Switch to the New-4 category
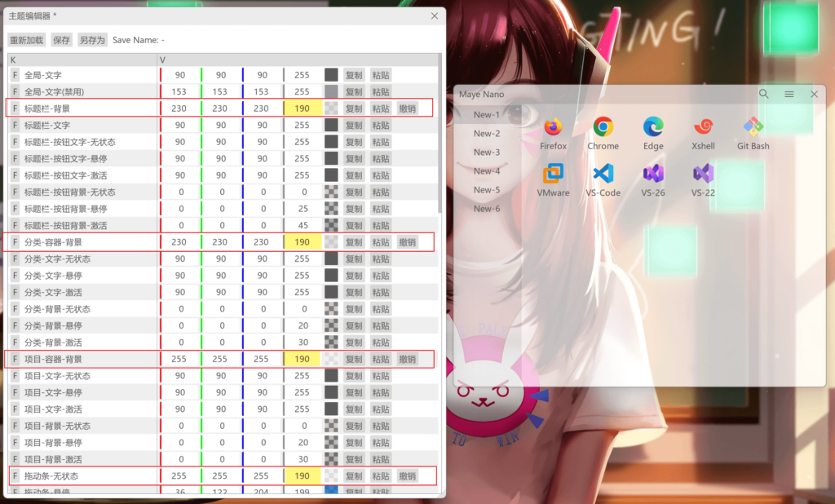Viewport: 835px width, 504px height. pos(487,171)
